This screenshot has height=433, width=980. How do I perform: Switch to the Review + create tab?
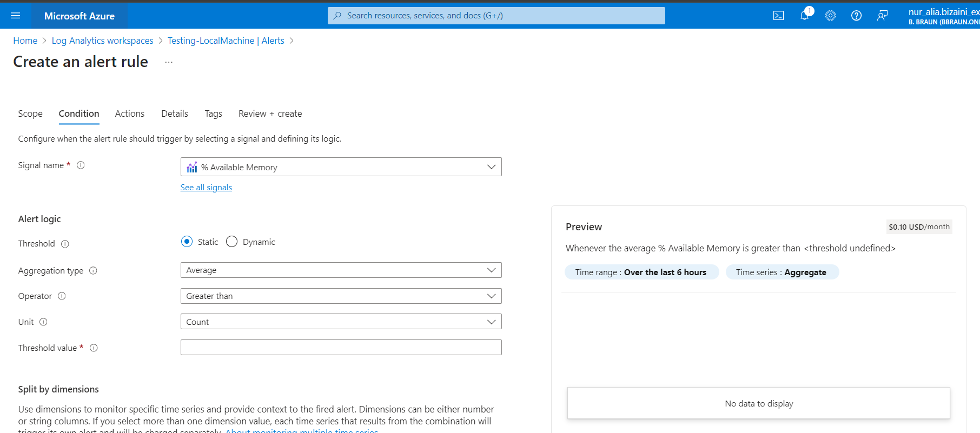270,114
